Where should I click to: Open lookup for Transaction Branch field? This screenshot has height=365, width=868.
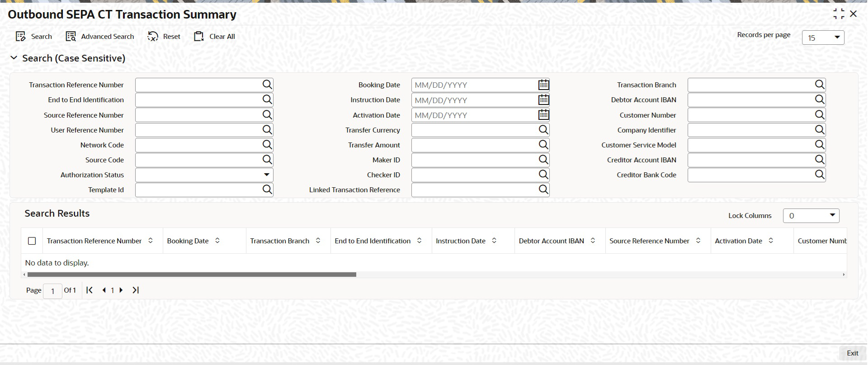pos(820,85)
